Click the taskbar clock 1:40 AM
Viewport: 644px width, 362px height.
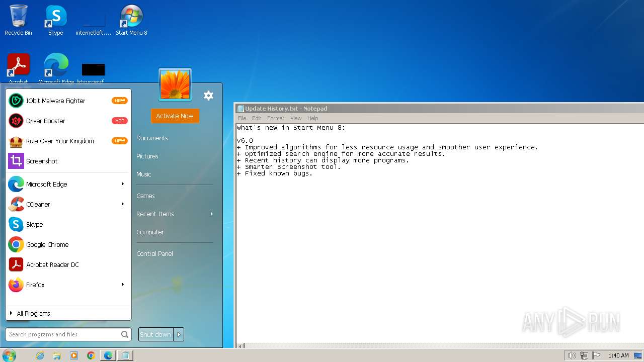tap(618, 355)
